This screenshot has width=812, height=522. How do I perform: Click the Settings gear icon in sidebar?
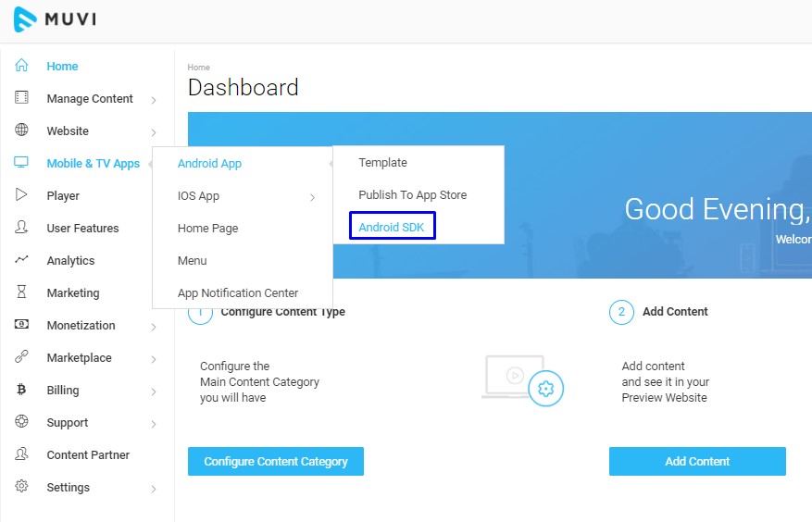coord(21,486)
